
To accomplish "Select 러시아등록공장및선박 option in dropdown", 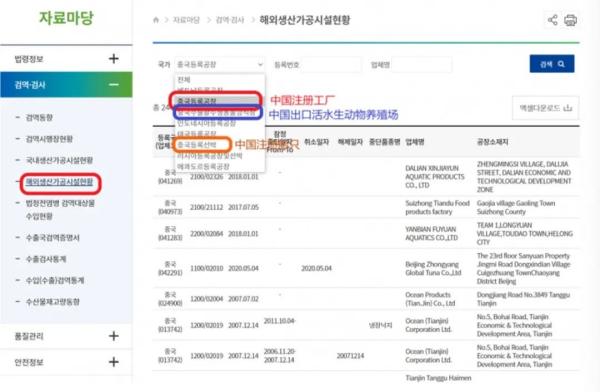I will pos(210,155).
